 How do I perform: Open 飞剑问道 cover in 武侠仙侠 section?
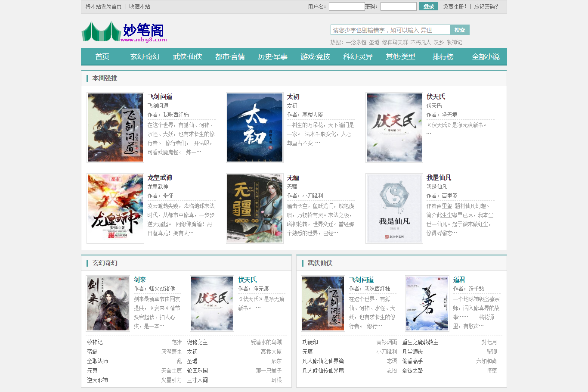pyautogui.click(x=323, y=304)
